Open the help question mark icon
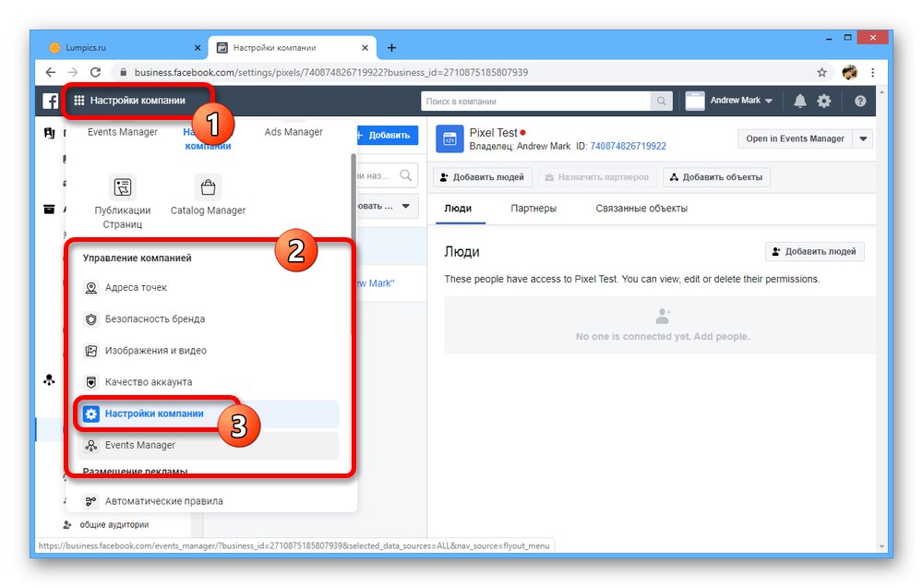923x588 pixels. tap(860, 102)
